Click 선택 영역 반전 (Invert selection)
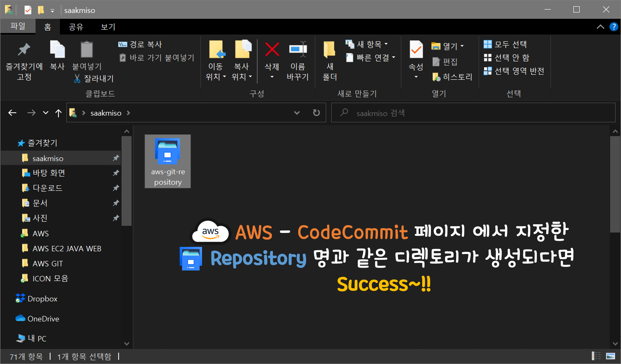Image resolution: width=621 pixels, height=364 pixels. 514,71
